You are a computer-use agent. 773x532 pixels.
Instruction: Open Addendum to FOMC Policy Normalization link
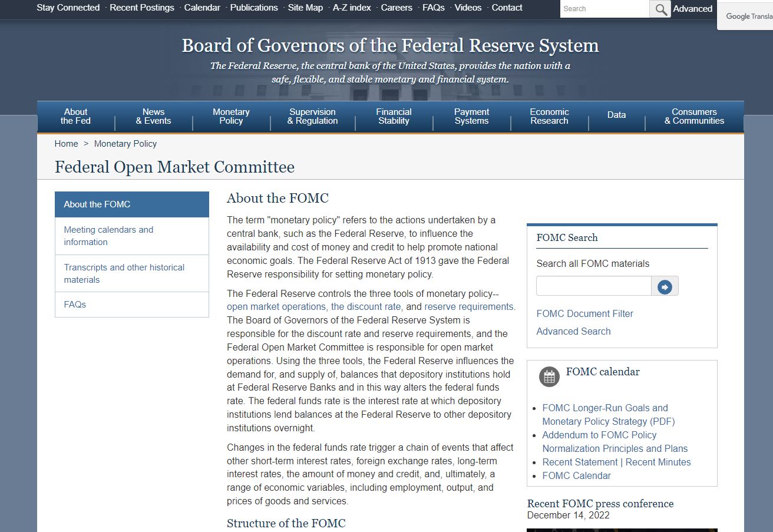[x=615, y=442]
